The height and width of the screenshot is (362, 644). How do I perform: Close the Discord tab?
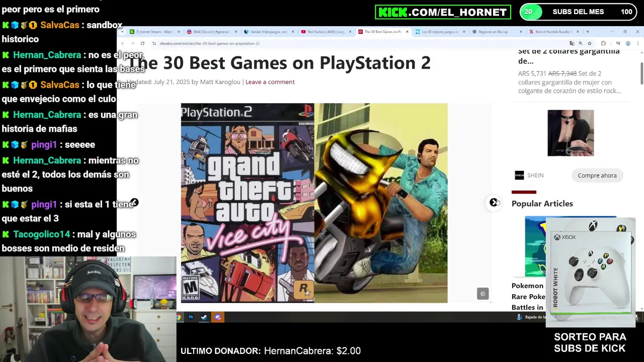235,32
